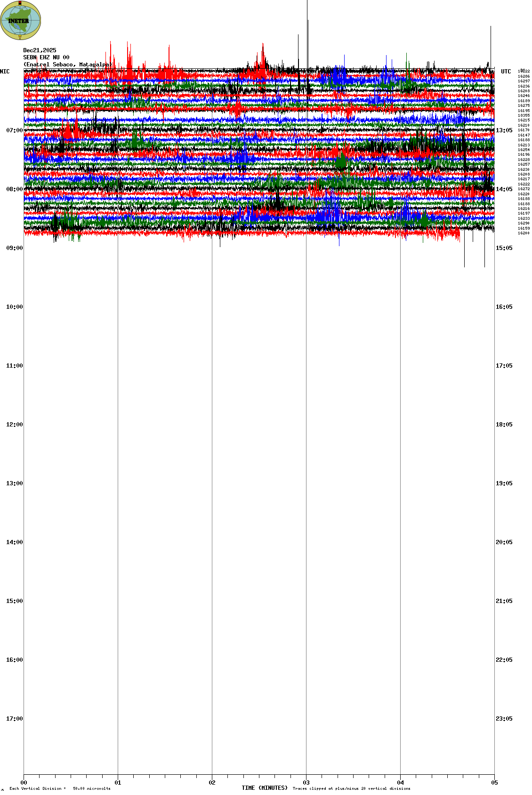Click the 00 minute axis tick label
Image resolution: width=532 pixels, height=795 pixels.
click(24, 783)
